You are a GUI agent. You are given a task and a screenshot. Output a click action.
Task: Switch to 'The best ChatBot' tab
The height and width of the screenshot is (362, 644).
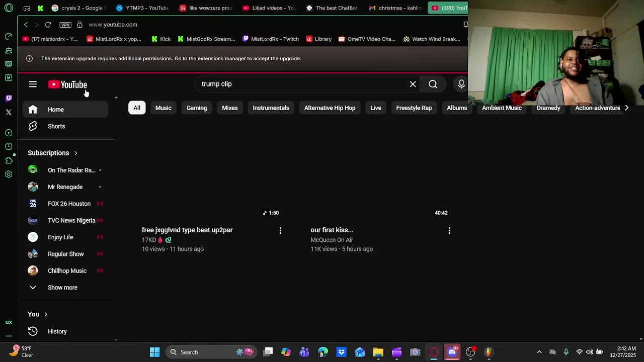[332, 8]
